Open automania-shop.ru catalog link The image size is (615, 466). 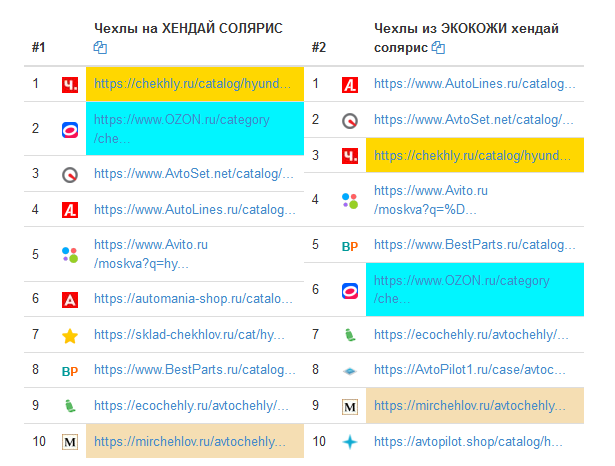click(x=193, y=299)
